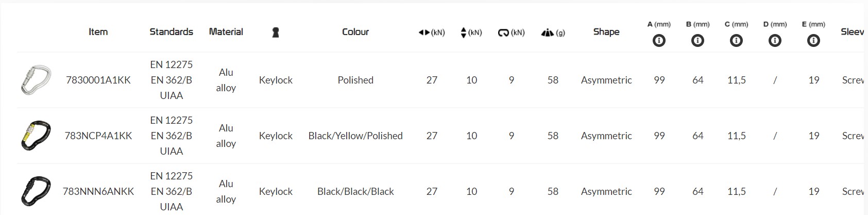Click the Standards column header
The width and height of the screenshot is (868, 215).
tap(171, 32)
